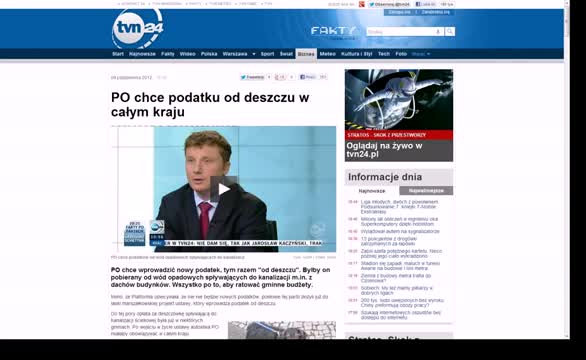Screen dimensions: 586x360
Task: Expand the Warszawa dropdown arrow
Action: coord(254,54)
